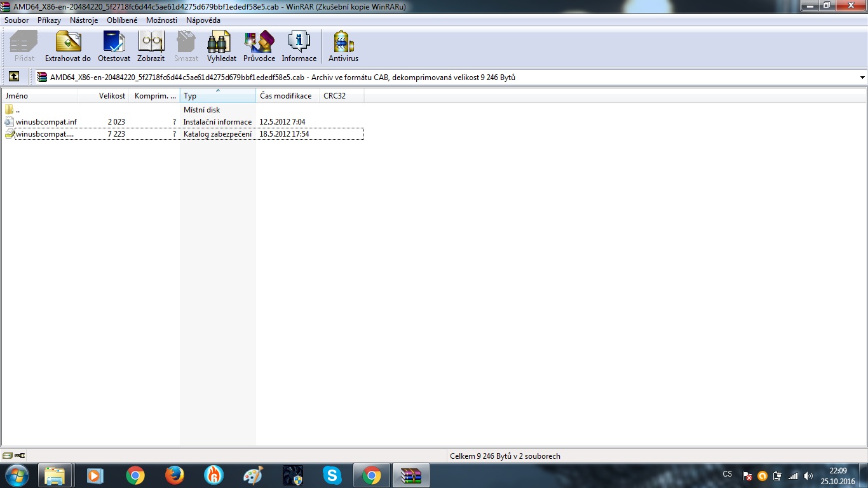The image size is (868, 488).
Task: Test the archive with Otestovat
Action: click(114, 42)
